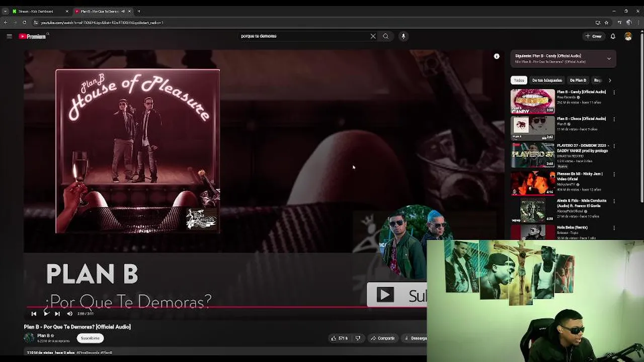Open browser three-dot menu
The image size is (644, 362).
tap(639, 23)
